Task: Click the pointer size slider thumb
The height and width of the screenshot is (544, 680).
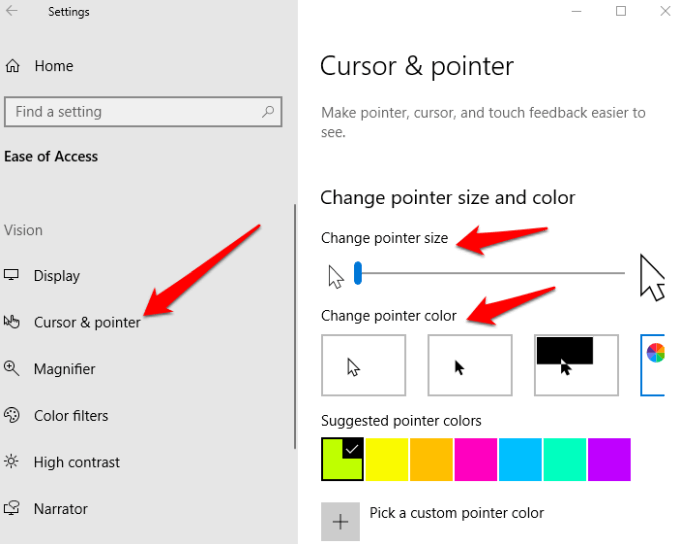Action: click(x=358, y=273)
